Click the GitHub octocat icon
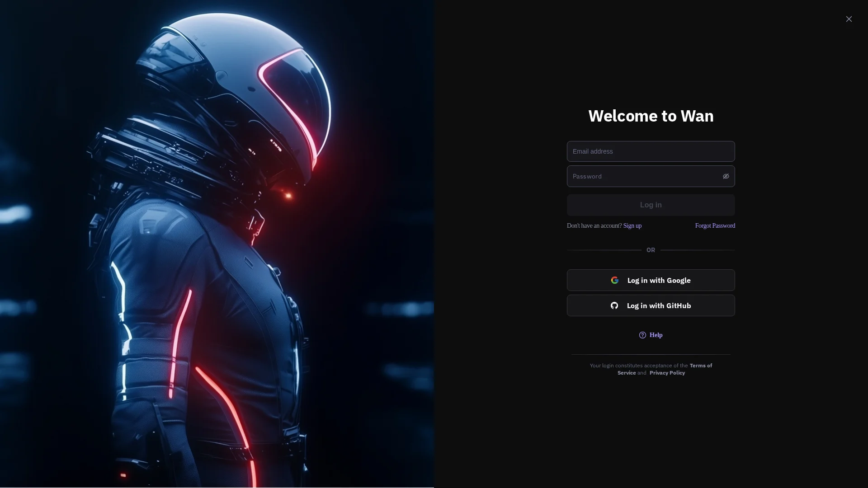The height and width of the screenshot is (488, 868). click(x=614, y=305)
